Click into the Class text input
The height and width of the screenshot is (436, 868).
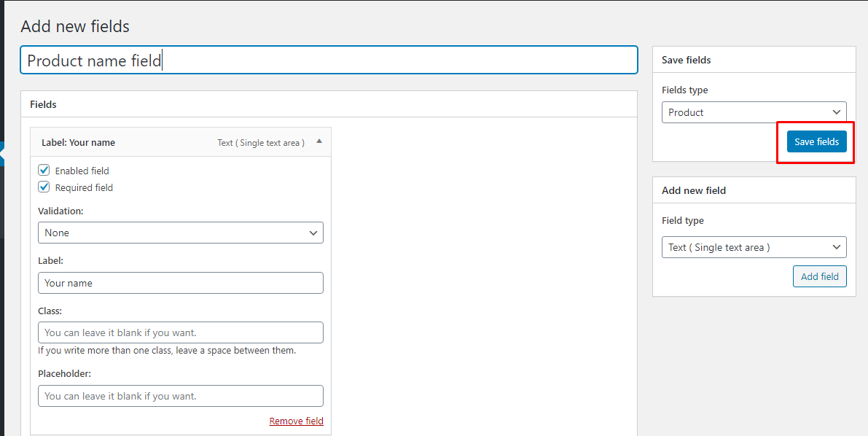coord(180,332)
